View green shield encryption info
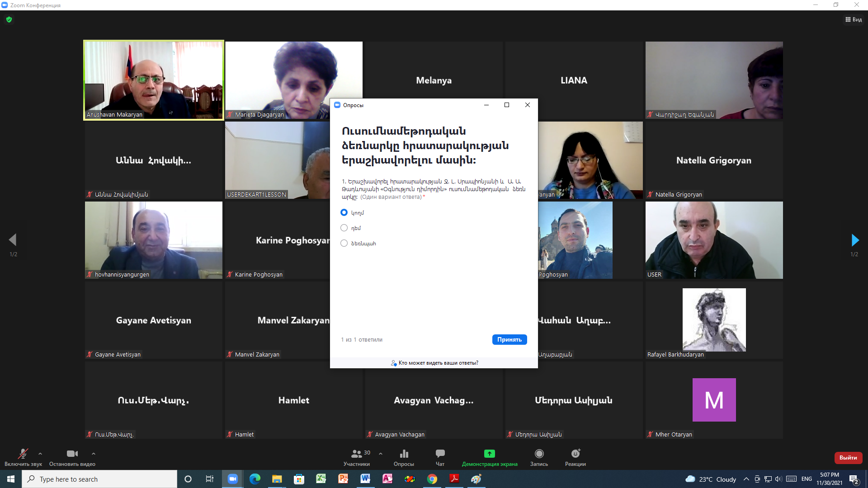 [x=9, y=19]
